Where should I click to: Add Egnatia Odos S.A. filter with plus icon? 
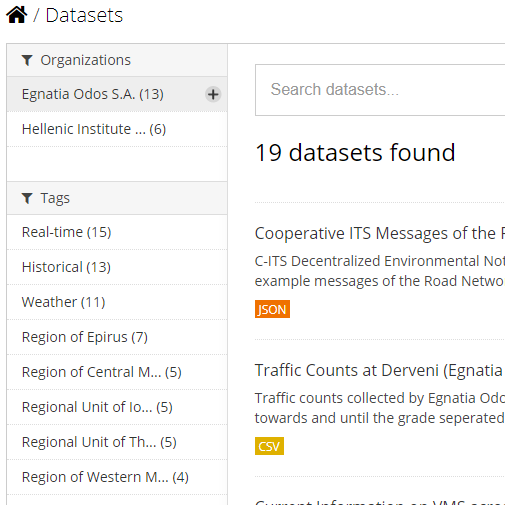(x=213, y=94)
